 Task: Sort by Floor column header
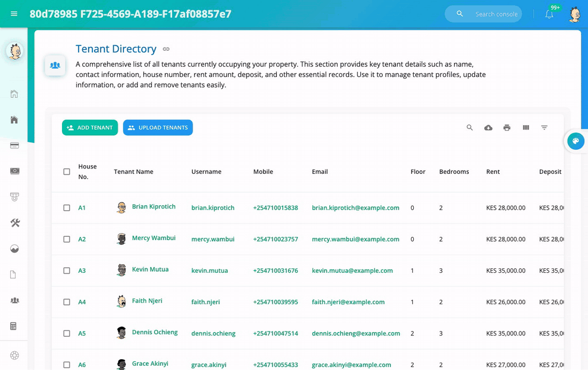[418, 172]
